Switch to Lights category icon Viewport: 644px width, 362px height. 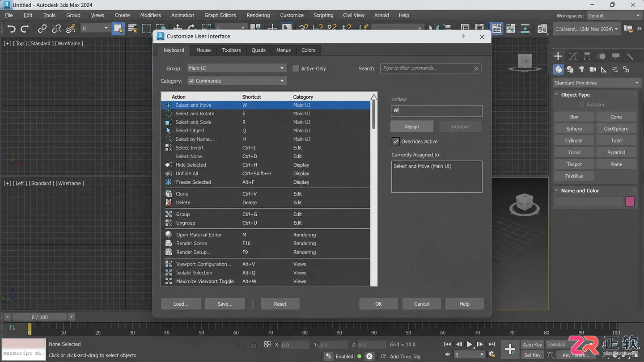tap(581, 69)
